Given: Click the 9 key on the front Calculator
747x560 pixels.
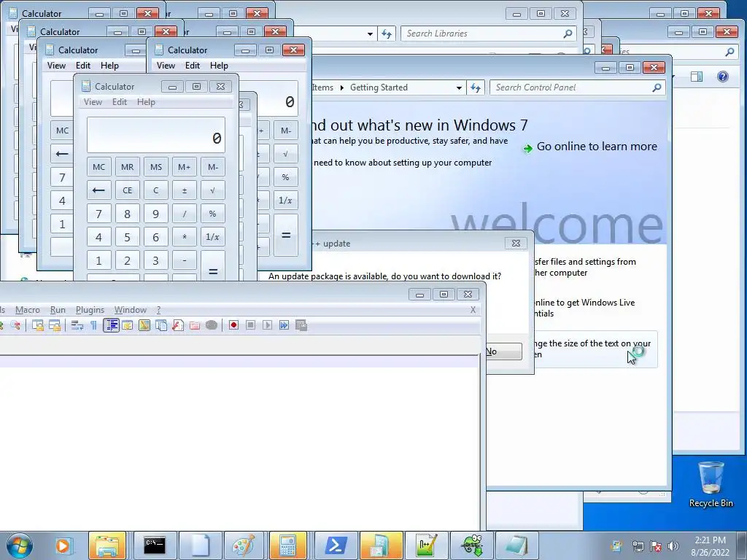Looking at the screenshot, I should pyautogui.click(x=156, y=214).
